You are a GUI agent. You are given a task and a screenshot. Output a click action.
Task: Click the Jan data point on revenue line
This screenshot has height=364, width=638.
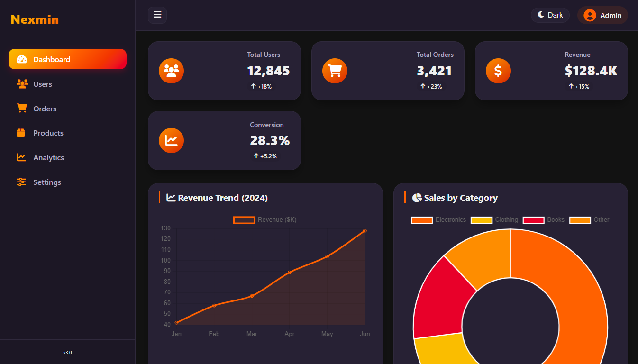pyautogui.click(x=176, y=323)
